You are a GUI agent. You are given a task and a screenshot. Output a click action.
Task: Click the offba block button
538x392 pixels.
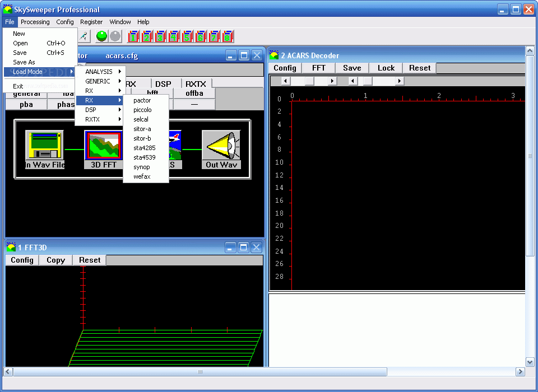click(x=194, y=94)
